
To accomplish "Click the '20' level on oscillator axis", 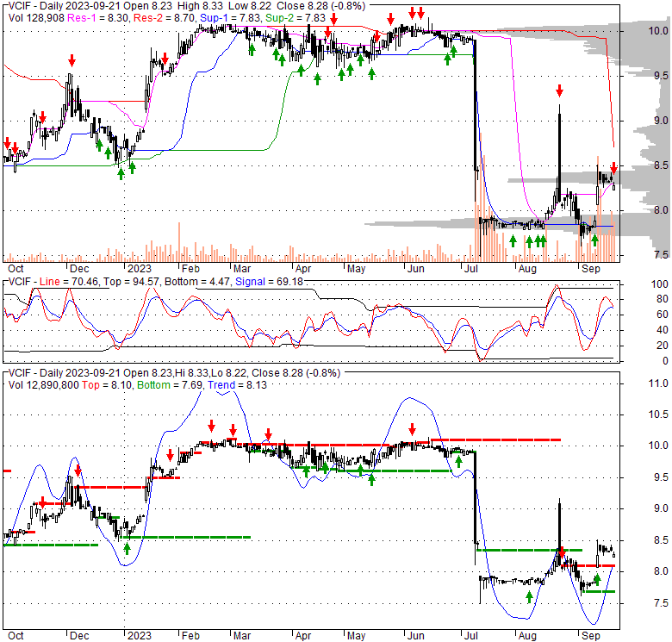I will [663, 346].
